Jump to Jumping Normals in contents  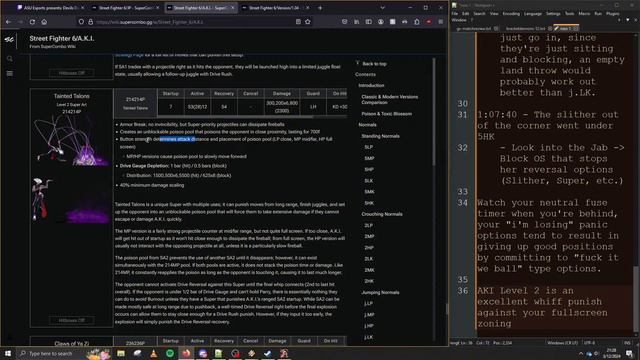(380, 293)
